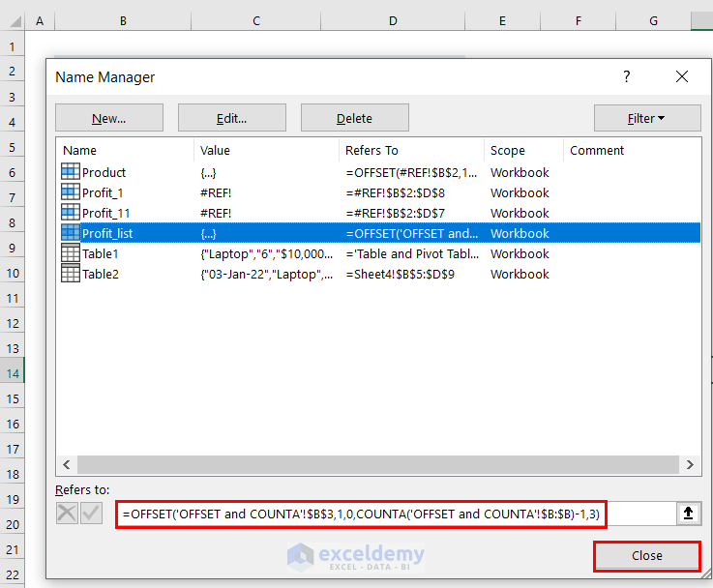Select the Product name row

[380, 172]
